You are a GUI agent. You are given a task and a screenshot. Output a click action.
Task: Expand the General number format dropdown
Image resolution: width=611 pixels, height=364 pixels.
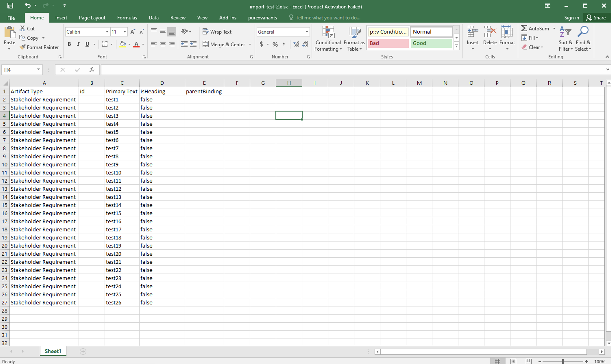[307, 32]
